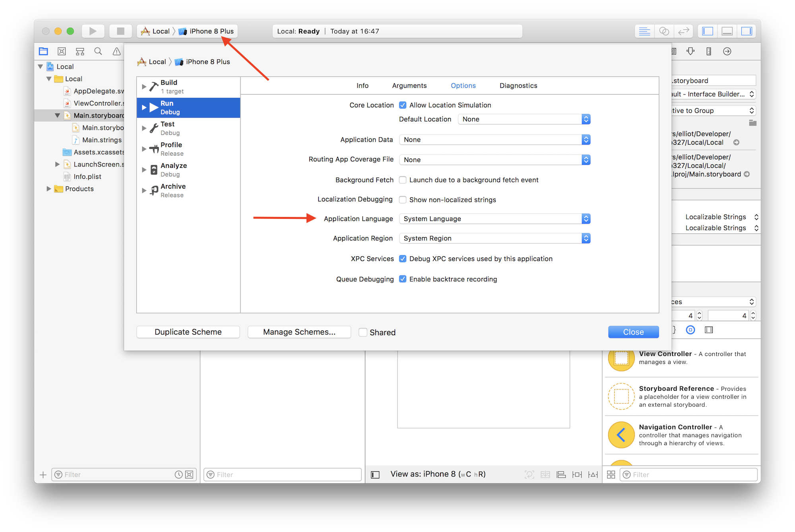Switch to the Diagnostics tab
Viewport: 795px width, 532px height.
pyautogui.click(x=518, y=86)
